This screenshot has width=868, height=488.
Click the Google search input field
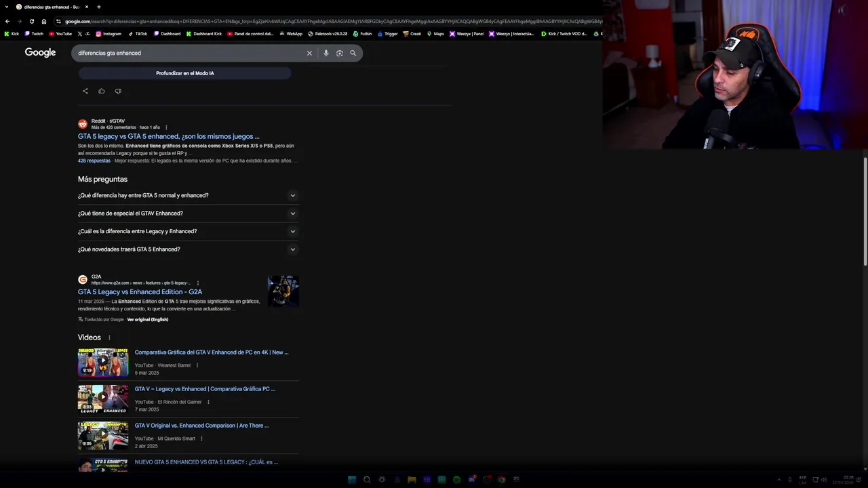click(x=190, y=53)
